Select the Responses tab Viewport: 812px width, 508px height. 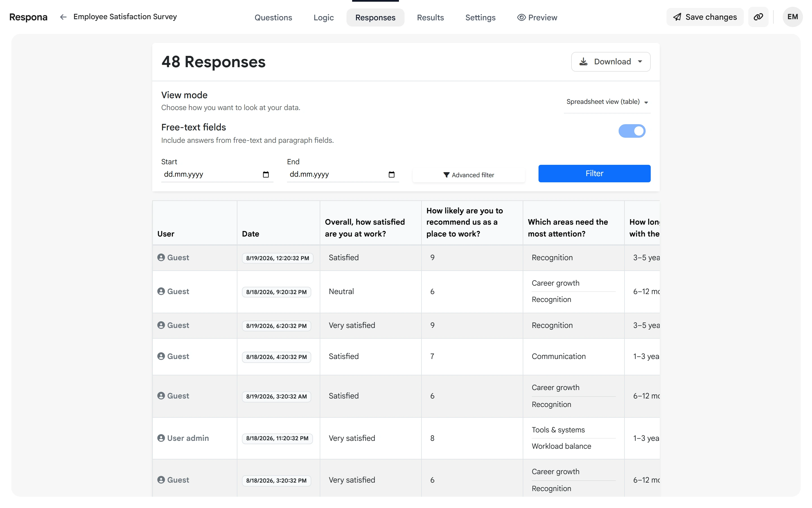click(375, 17)
